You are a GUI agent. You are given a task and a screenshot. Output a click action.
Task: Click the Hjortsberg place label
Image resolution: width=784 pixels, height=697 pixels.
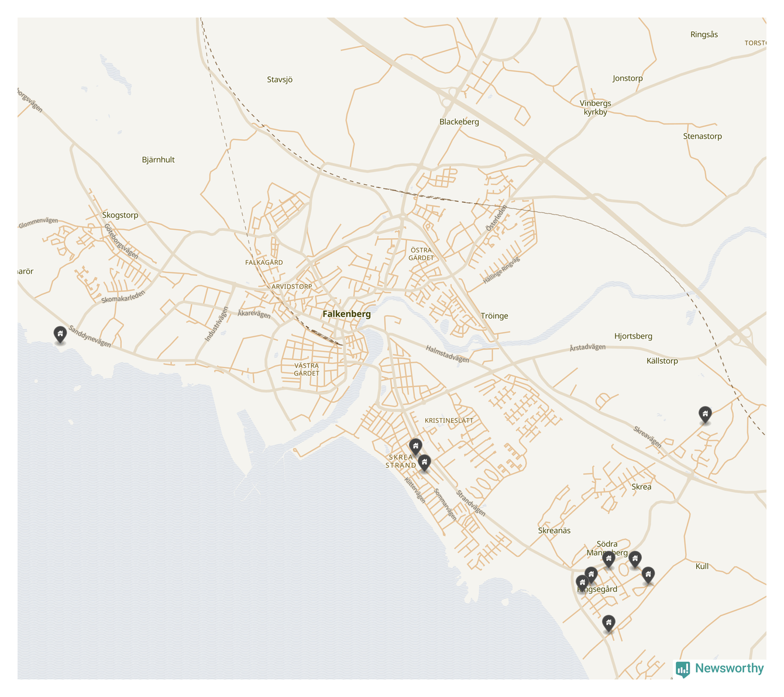coord(633,336)
